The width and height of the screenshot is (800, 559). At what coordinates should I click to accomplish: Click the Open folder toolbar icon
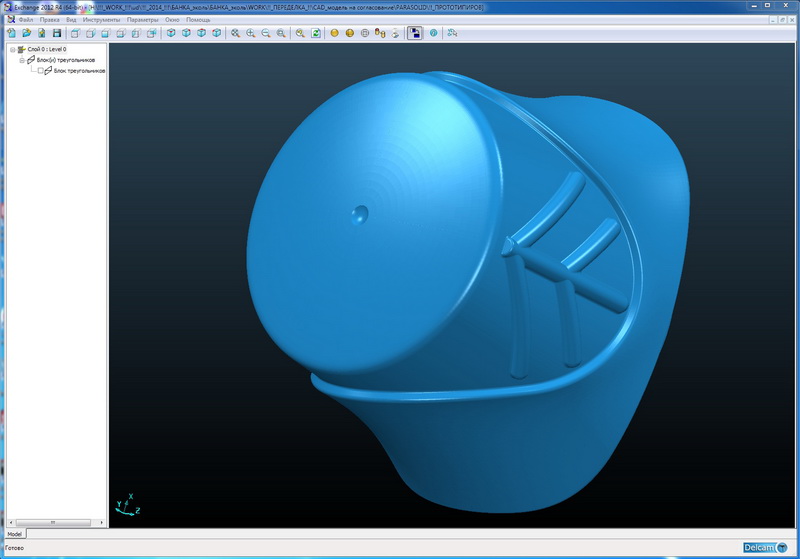[27, 33]
